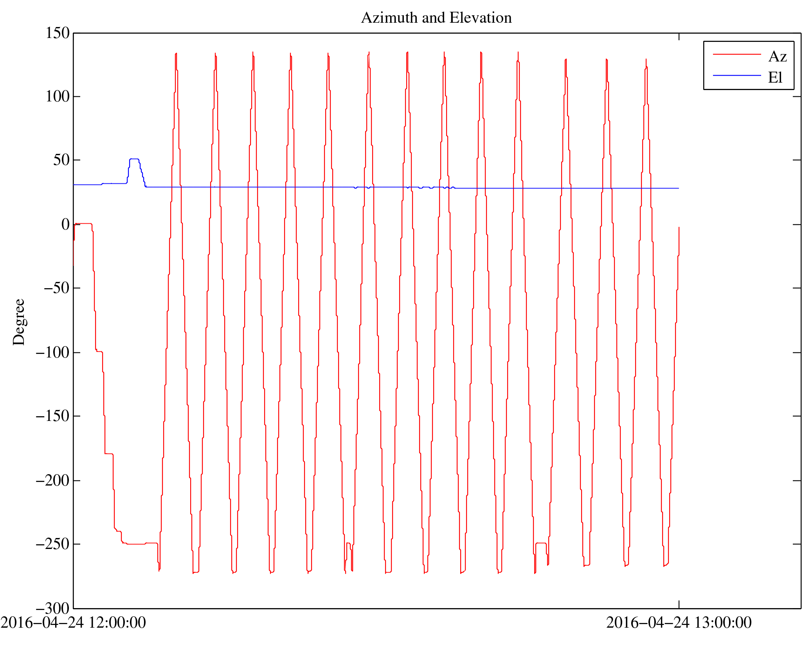Click the 2016-04-24 13:00:00 x-axis label
The width and height of the screenshot is (812, 659).
coord(679,623)
